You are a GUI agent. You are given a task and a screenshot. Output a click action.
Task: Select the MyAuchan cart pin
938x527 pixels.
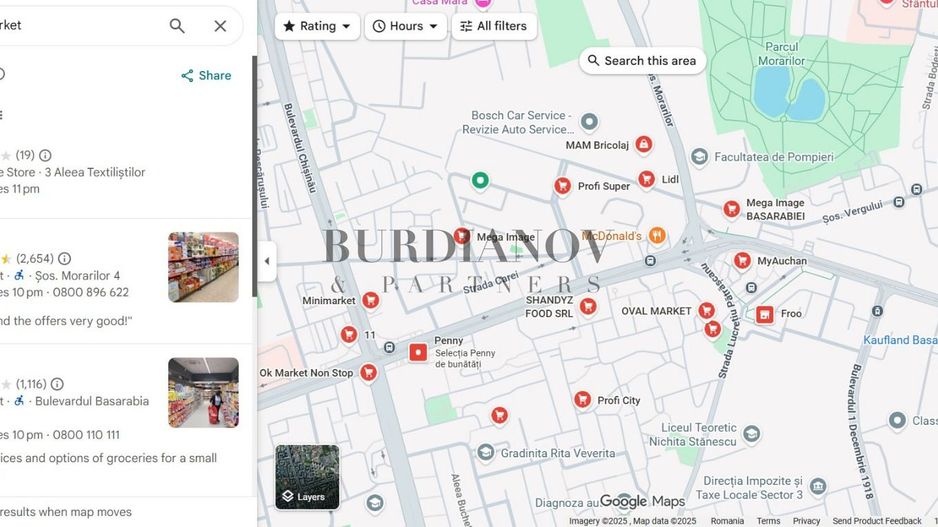(742, 261)
